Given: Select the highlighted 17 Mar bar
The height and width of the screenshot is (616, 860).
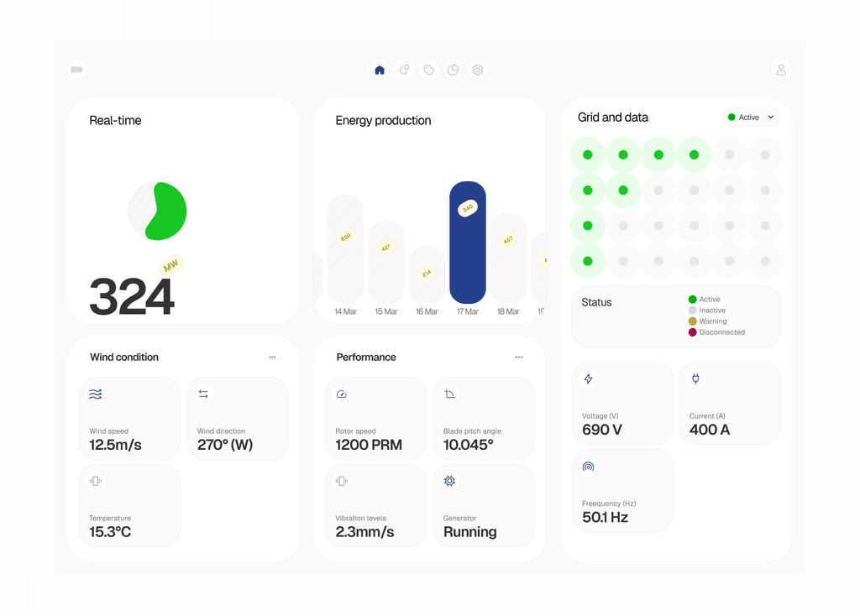Looking at the screenshot, I should coord(467,243).
